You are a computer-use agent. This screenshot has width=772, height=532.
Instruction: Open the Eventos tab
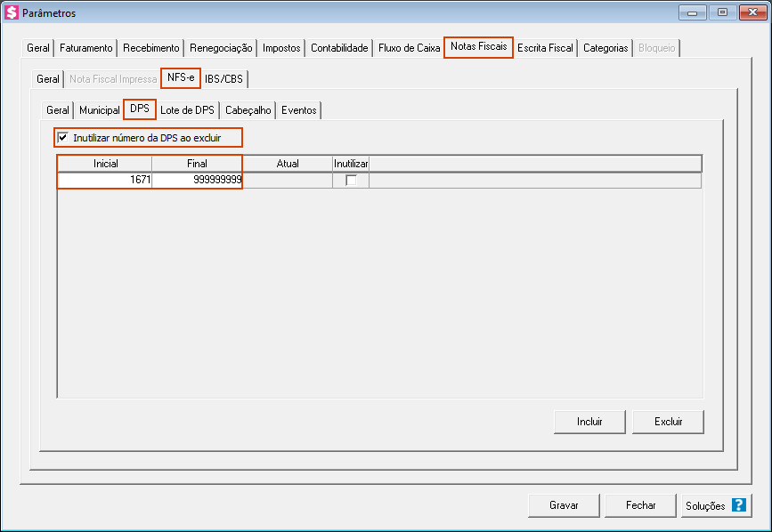click(x=298, y=110)
